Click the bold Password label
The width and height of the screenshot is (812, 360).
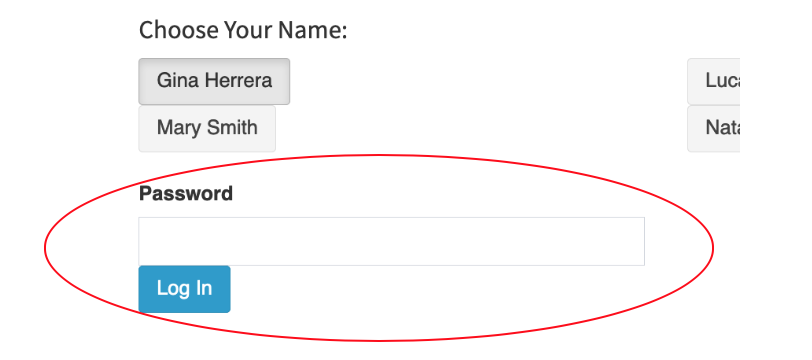point(186,194)
